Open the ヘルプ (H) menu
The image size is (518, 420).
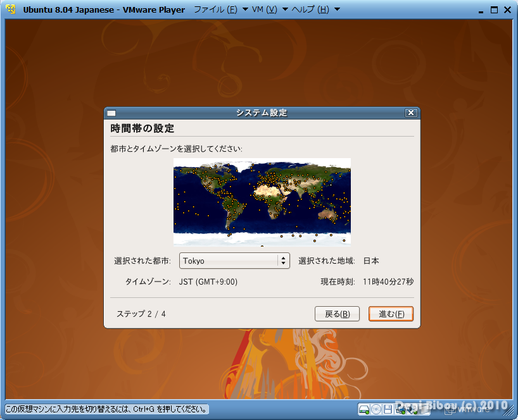tap(310, 9)
